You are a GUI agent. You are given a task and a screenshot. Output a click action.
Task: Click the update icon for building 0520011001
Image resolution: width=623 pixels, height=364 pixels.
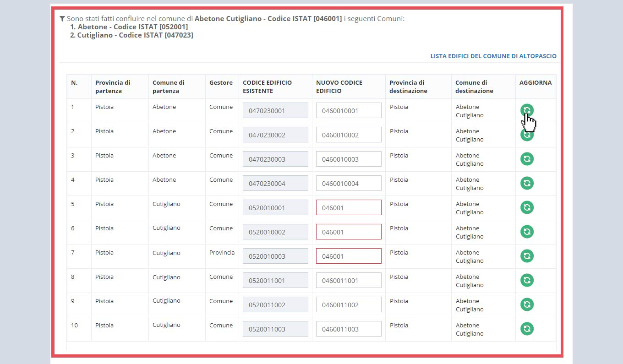(x=527, y=280)
